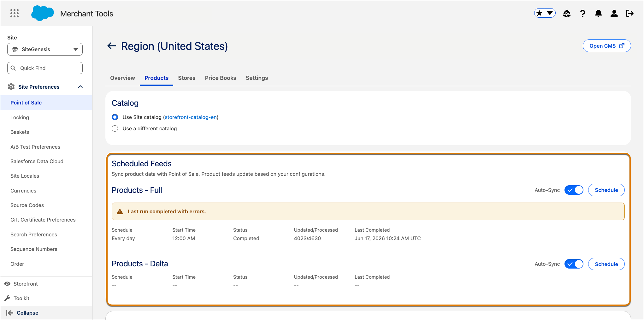Click Schedule for Products - Full
The height and width of the screenshot is (320, 644).
[606, 190]
